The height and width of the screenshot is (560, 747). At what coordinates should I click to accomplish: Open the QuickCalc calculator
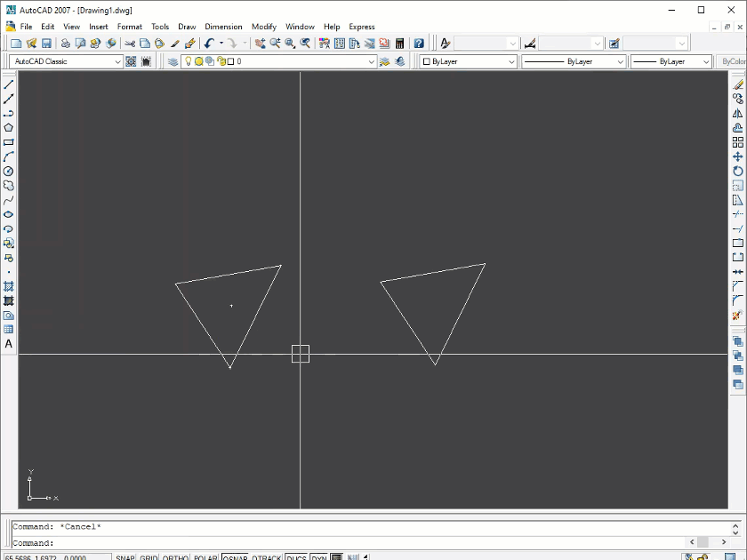399,44
